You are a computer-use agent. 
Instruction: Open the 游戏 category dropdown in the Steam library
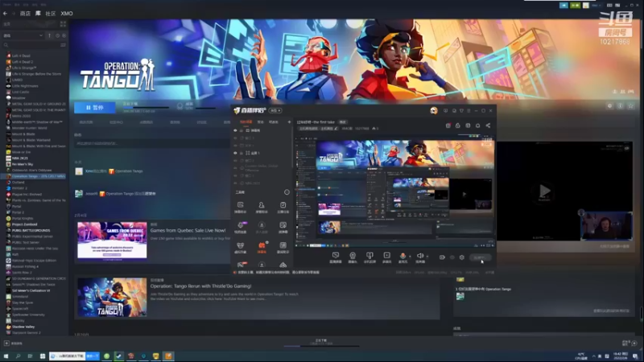click(x=23, y=35)
